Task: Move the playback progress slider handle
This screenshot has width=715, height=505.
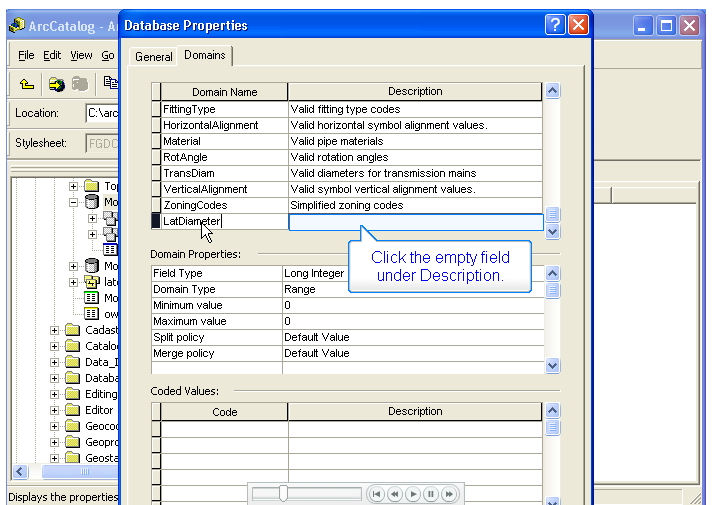Action: pyautogui.click(x=283, y=494)
